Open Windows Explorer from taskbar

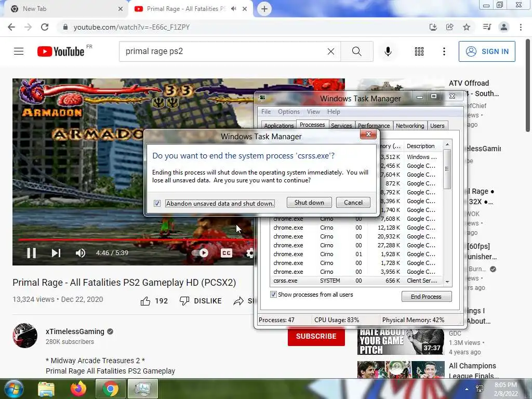(46, 389)
